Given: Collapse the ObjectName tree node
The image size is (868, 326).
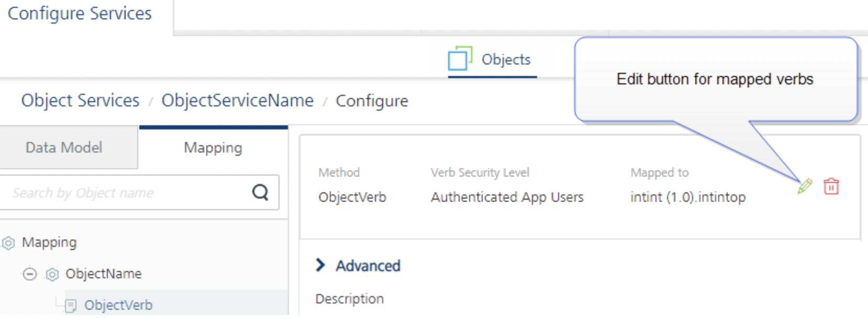Looking at the screenshot, I should tap(30, 274).
